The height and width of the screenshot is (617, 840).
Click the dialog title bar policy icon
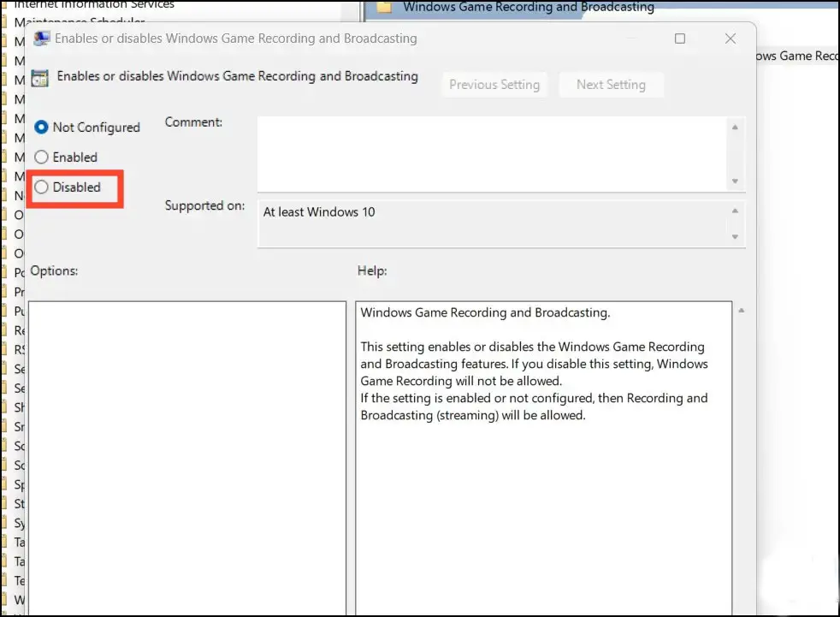pyautogui.click(x=41, y=39)
